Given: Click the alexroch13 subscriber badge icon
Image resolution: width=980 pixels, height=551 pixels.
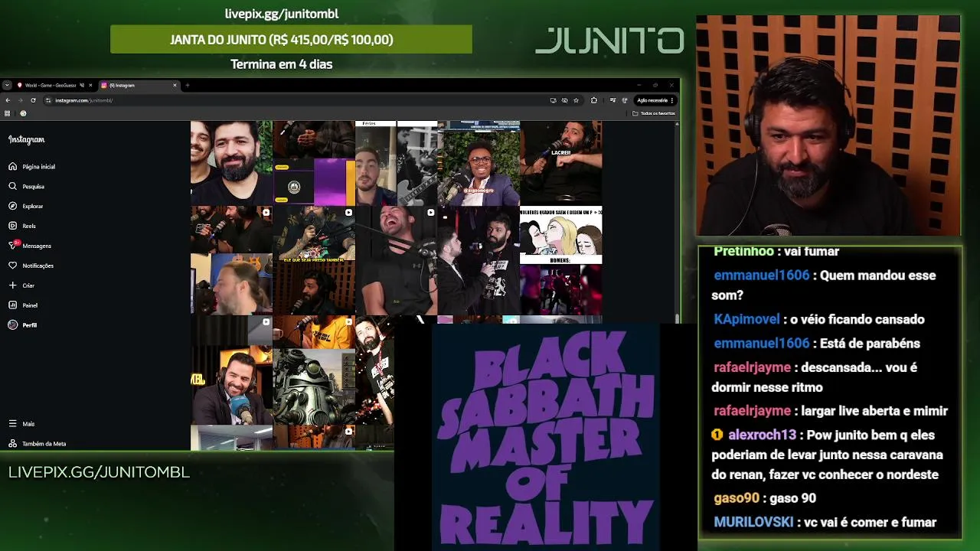Looking at the screenshot, I should coord(717,435).
